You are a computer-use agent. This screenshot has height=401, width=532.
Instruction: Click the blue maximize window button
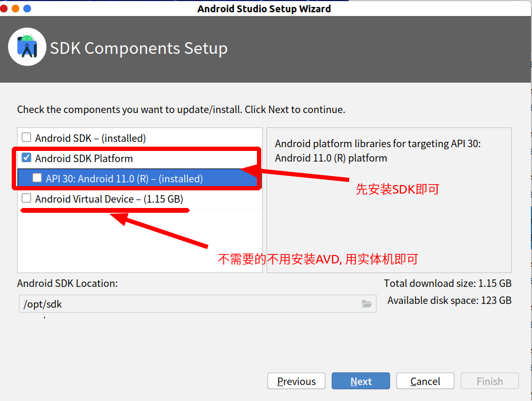point(27,9)
